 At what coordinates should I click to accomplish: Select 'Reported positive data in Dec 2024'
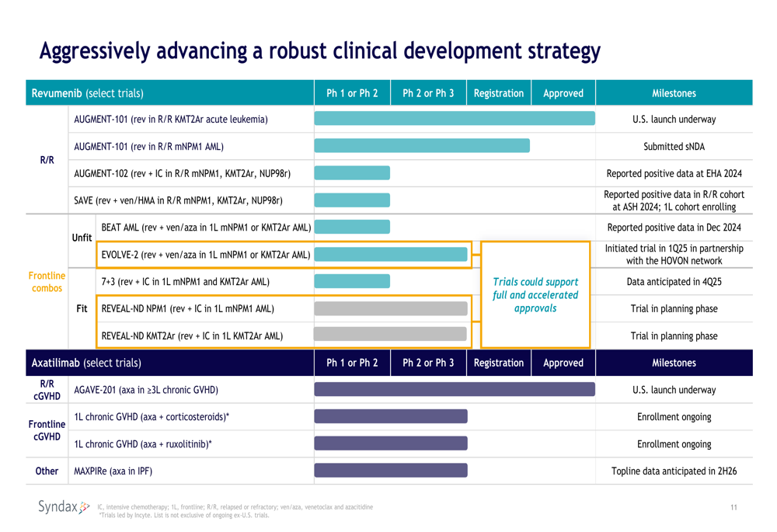pos(674,228)
